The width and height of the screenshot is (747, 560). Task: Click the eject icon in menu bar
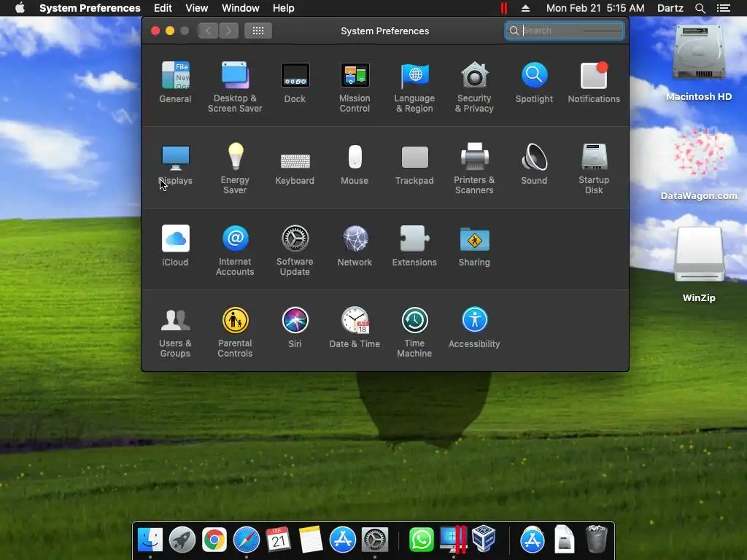tap(525, 8)
